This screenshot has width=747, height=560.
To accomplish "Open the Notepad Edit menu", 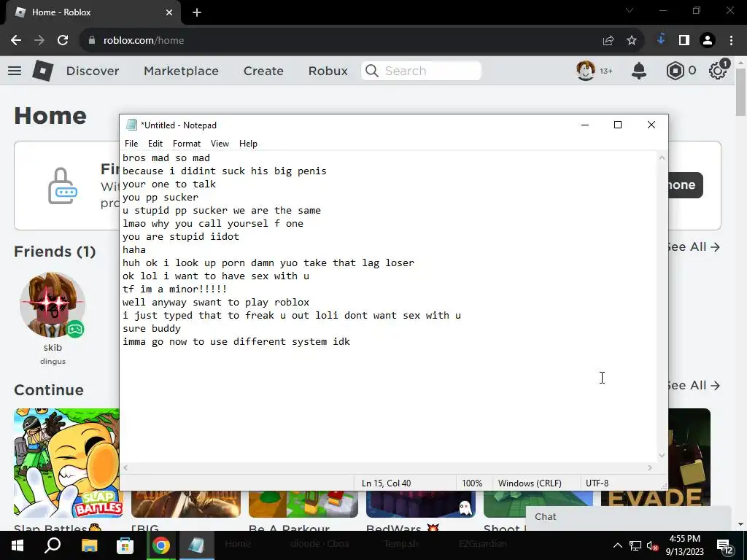I will click(x=155, y=144).
